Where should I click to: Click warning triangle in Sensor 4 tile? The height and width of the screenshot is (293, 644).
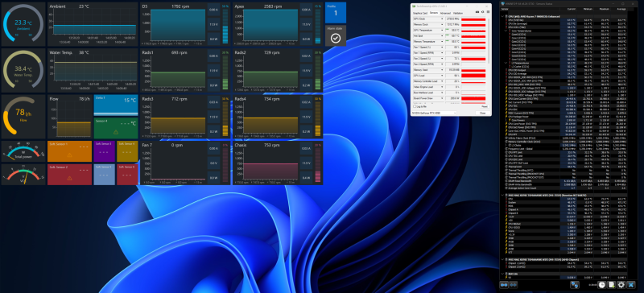[115, 132]
